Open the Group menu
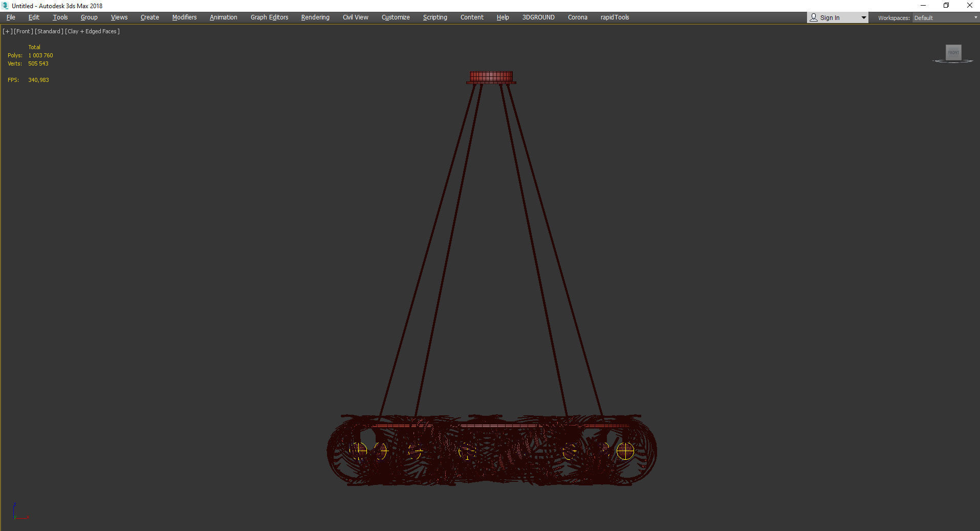980x531 pixels. tap(89, 17)
